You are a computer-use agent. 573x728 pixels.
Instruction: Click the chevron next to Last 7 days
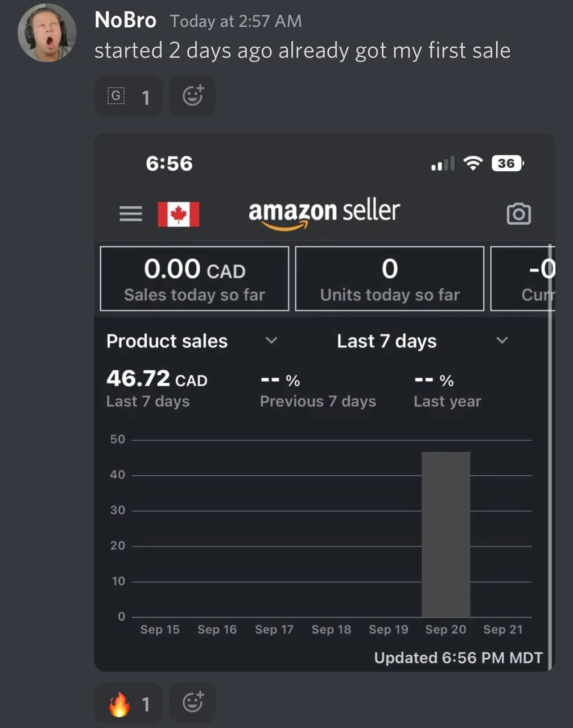[x=502, y=341]
